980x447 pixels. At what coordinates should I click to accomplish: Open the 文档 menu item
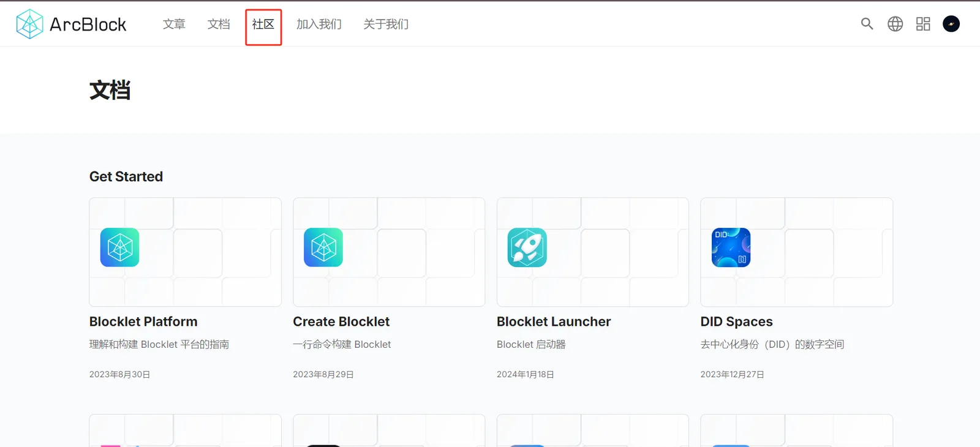pos(219,24)
